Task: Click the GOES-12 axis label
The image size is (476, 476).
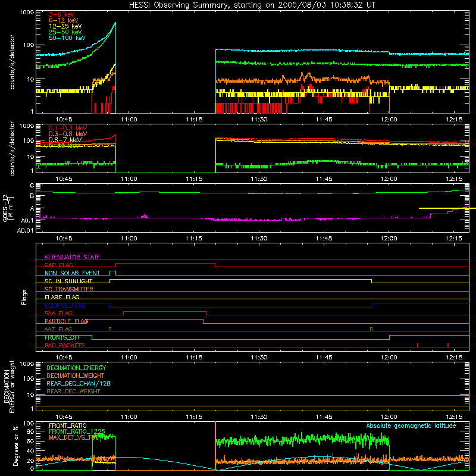Action: click(x=7, y=208)
